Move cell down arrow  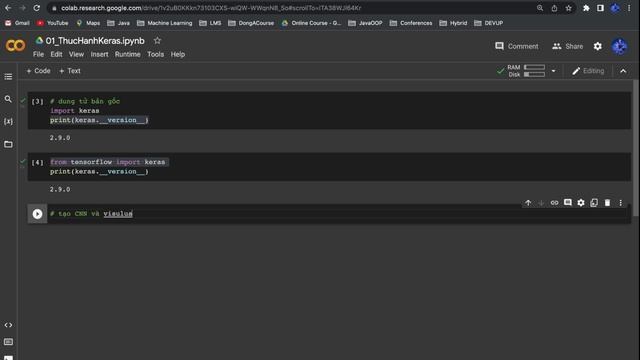(541, 203)
